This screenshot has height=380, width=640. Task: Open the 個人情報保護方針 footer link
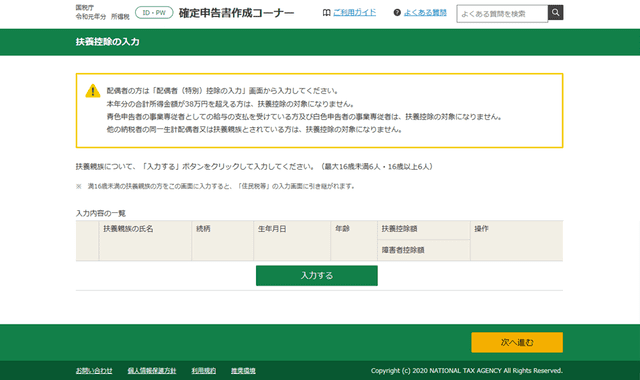point(152,371)
